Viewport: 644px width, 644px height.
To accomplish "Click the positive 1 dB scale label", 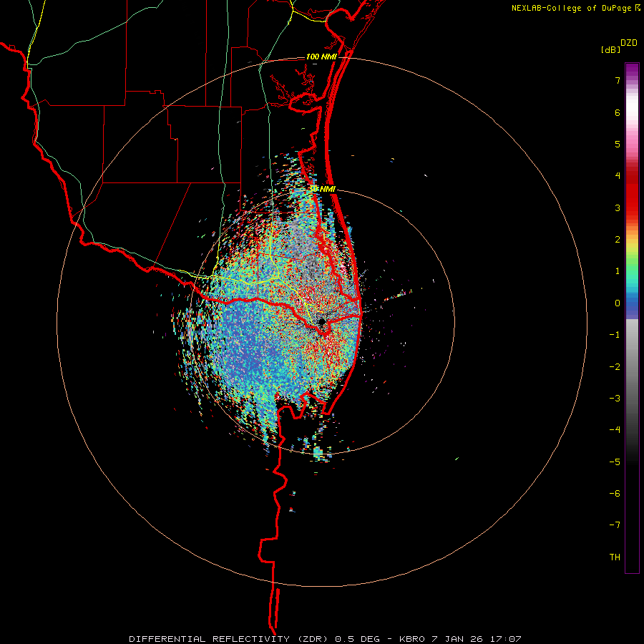I will pos(618,271).
